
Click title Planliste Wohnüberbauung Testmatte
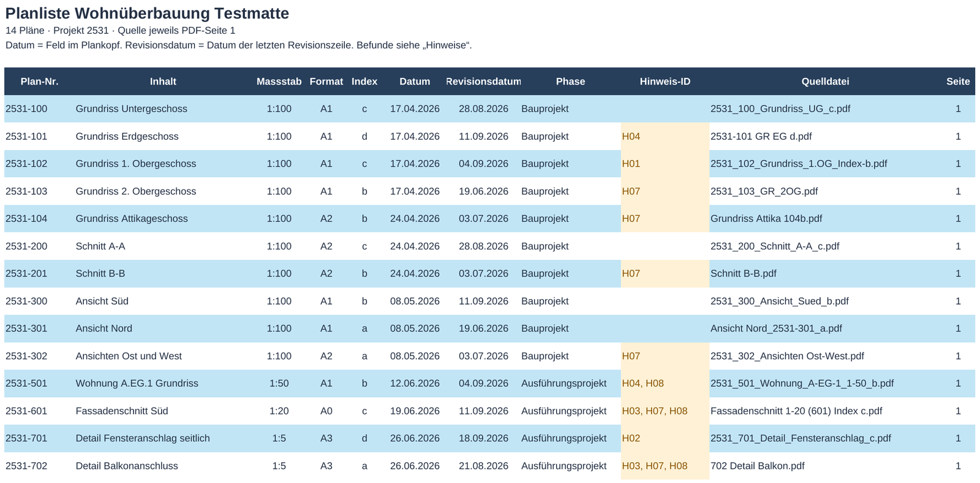point(147,13)
